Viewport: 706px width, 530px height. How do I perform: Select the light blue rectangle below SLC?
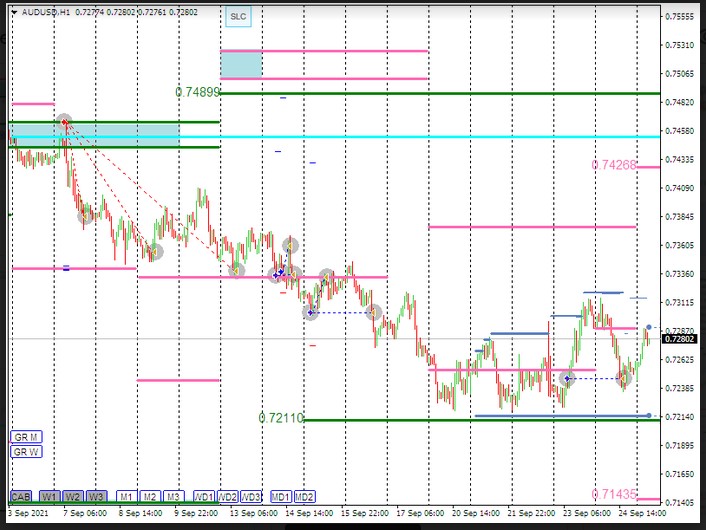(x=241, y=64)
